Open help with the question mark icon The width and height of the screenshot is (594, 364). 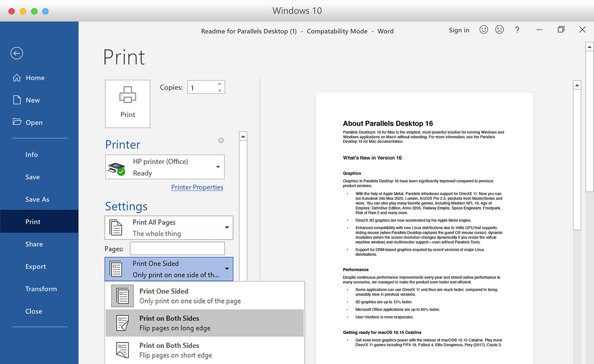click(517, 30)
